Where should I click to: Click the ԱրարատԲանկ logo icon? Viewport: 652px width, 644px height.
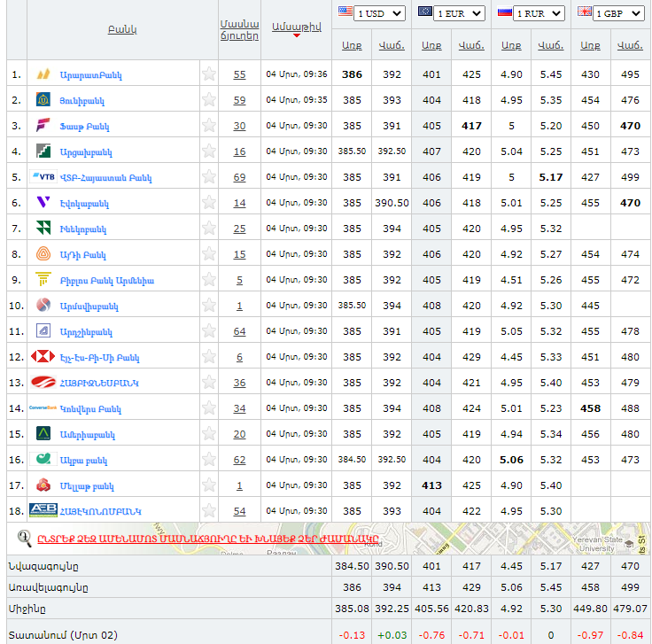pos(43,74)
